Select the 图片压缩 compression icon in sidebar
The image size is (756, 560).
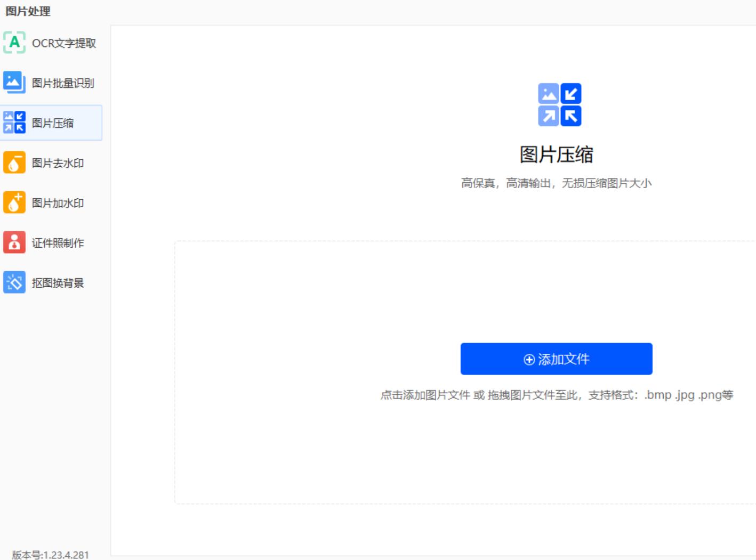[14, 122]
